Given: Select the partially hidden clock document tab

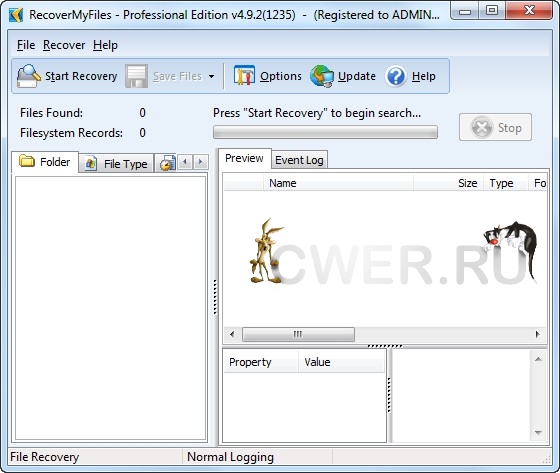Looking at the screenshot, I should pos(166,164).
